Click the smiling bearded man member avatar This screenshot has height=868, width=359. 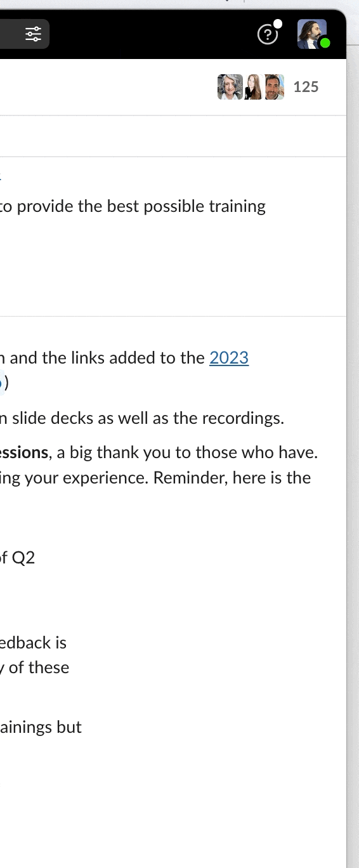(x=274, y=87)
